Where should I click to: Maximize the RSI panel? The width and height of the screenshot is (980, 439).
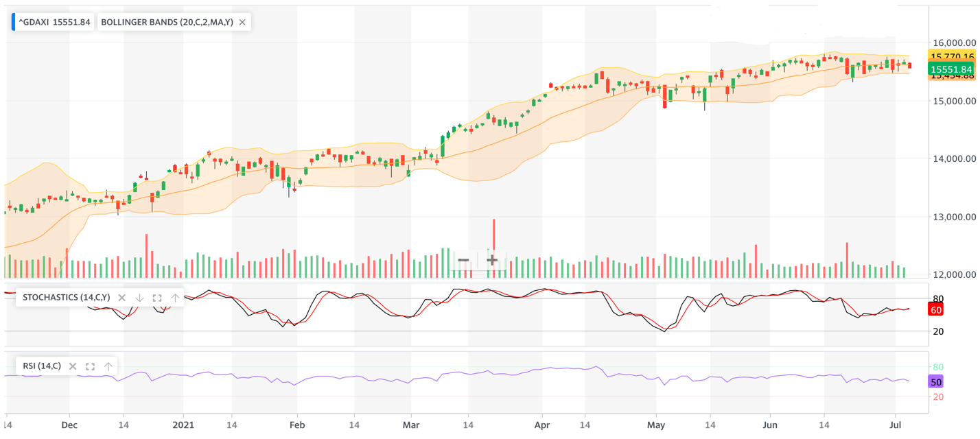coord(90,366)
